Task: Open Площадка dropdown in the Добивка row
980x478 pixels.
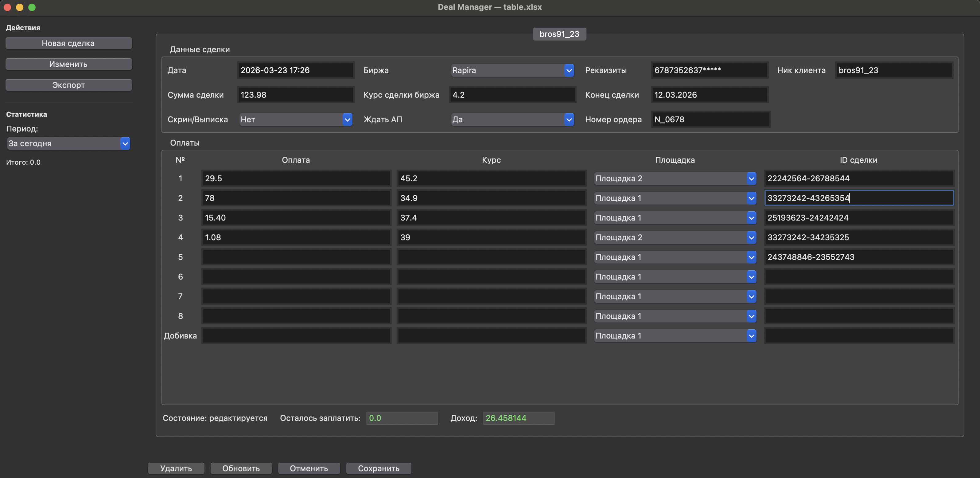Action: coord(675,336)
